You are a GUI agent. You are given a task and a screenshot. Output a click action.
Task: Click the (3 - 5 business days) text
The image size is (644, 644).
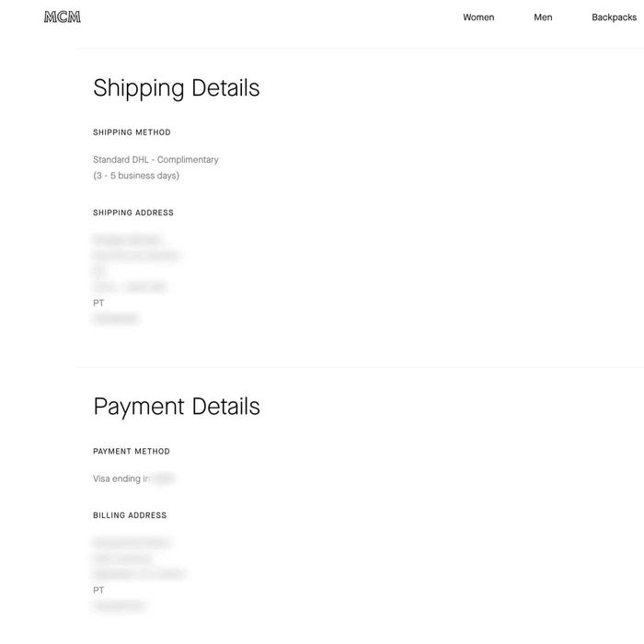[x=136, y=176]
